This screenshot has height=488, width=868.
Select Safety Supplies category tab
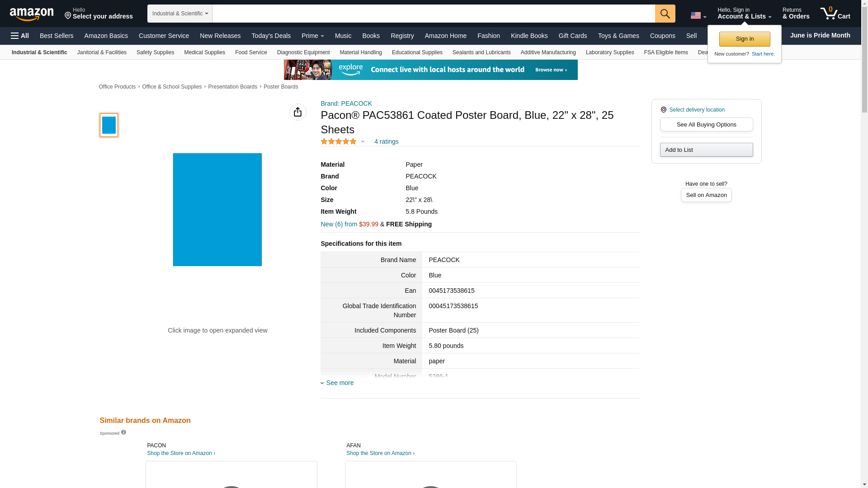155,52
